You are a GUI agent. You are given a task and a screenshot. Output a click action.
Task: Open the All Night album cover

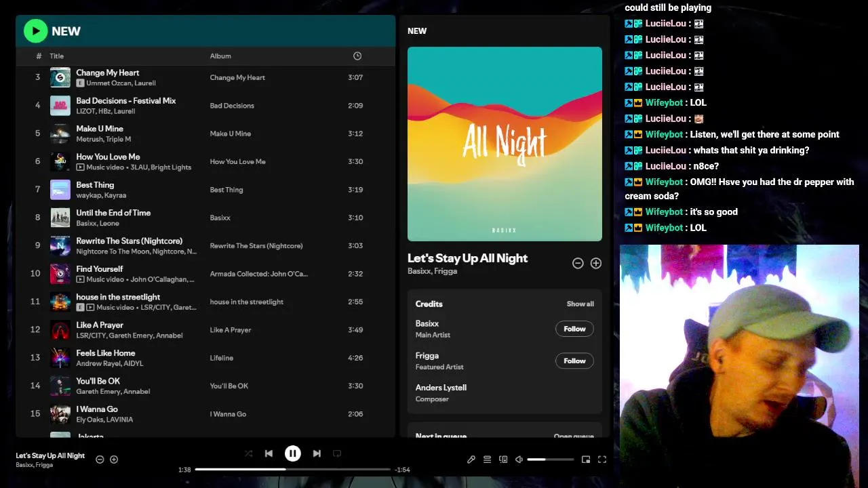(505, 144)
